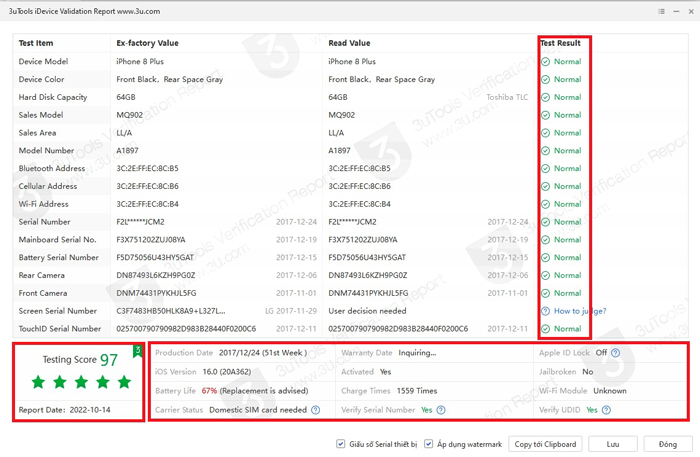Click the Battery Life 67% value
The image size is (700, 457).
[209, 391]
